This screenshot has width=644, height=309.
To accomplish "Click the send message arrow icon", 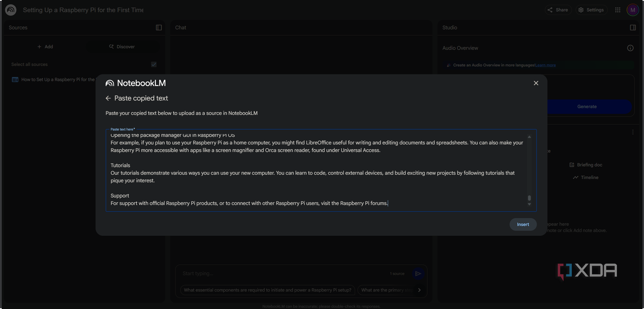I will (x=418, y=274).
